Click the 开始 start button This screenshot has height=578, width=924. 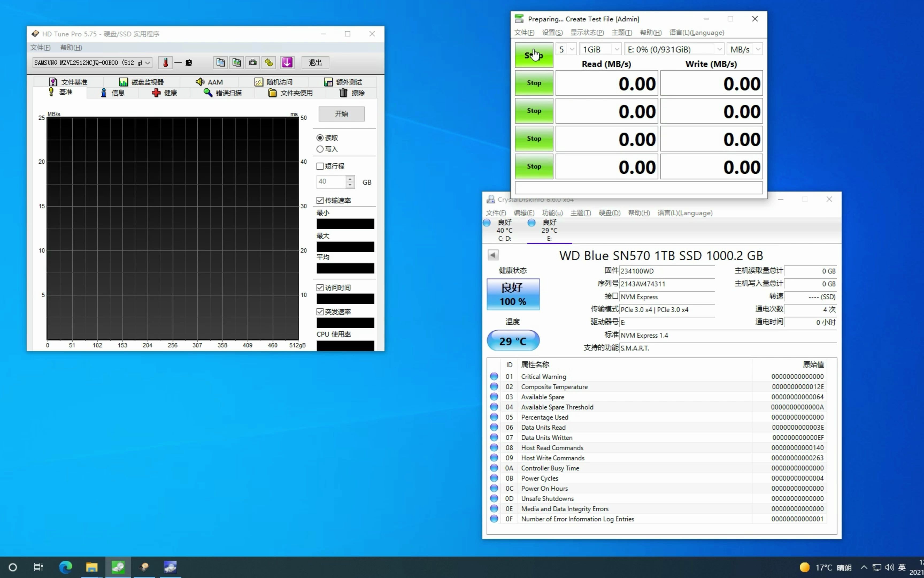click(x=341, y=113)
